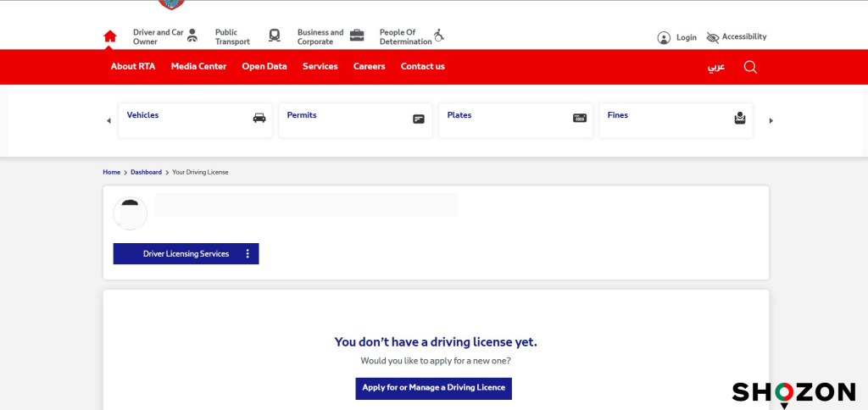
Task: Open Media Center menu
Action: (198, 66)
